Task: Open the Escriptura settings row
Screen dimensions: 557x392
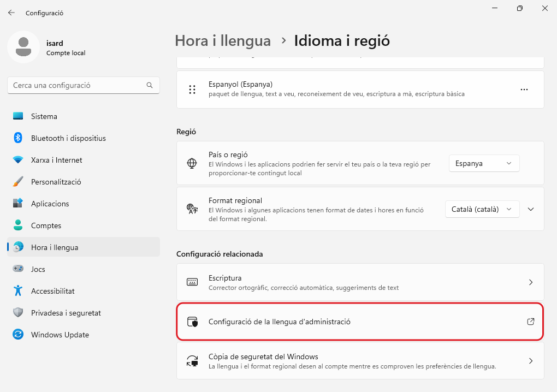Action: click(x=360, y=282)
